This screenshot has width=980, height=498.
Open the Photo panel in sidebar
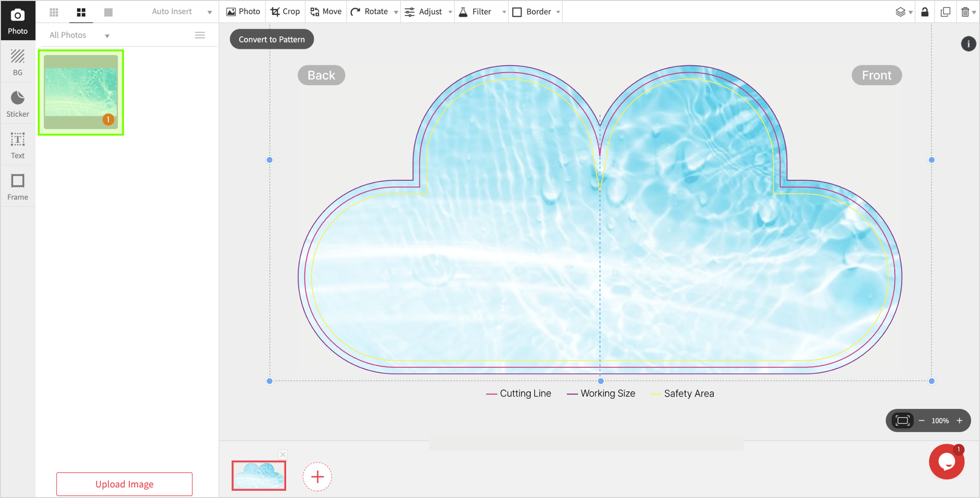[x=17, y=21]
